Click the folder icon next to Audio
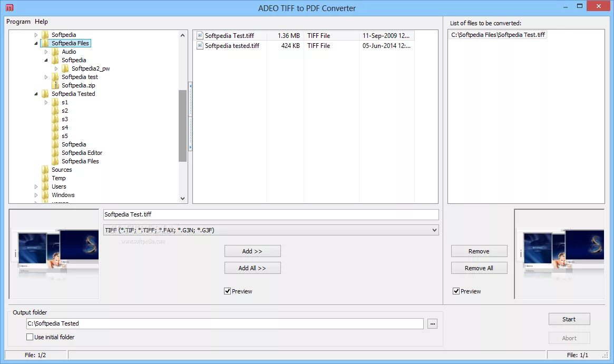This screenshot has width=614, height=364. click(x=55, y=52)
